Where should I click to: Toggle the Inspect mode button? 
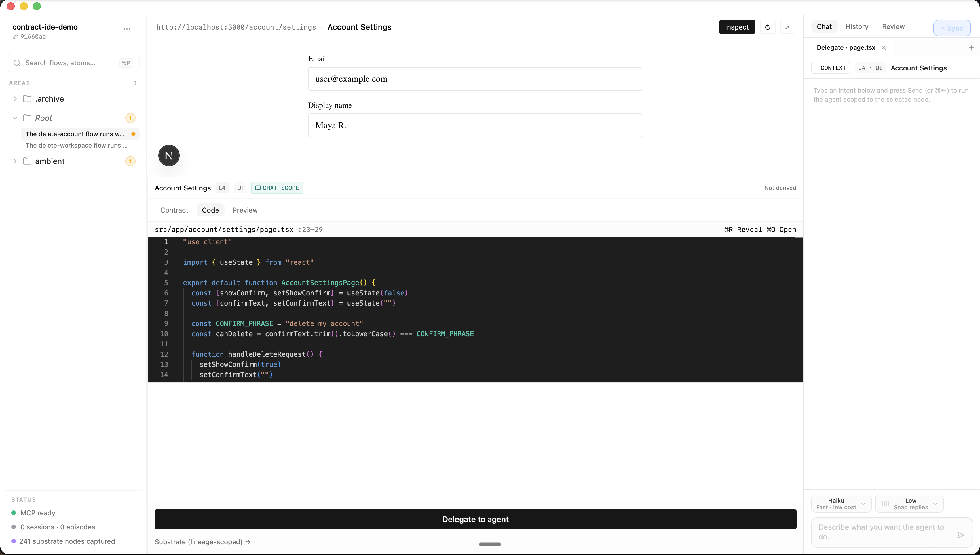click(x=737, y=27)
